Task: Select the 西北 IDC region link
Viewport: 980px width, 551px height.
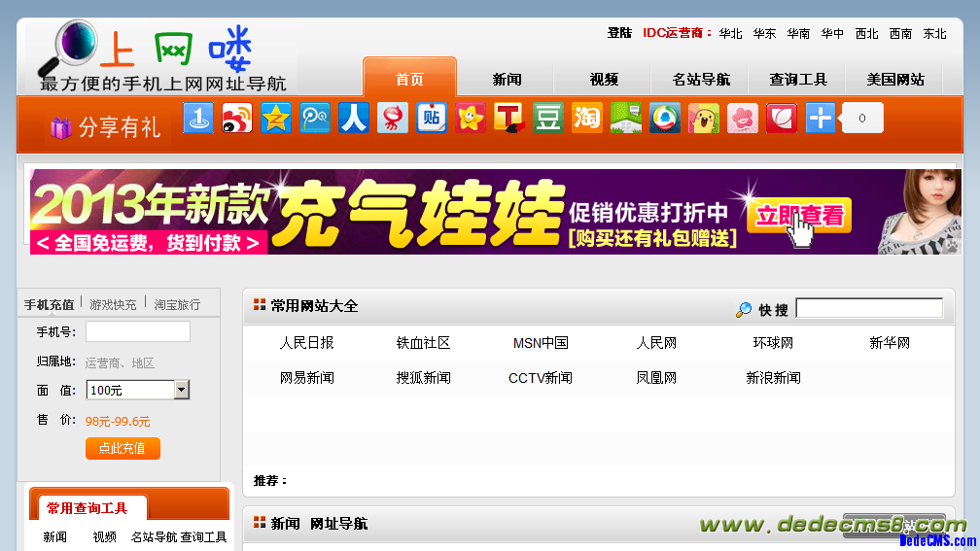Action: [x=867, y=34]
